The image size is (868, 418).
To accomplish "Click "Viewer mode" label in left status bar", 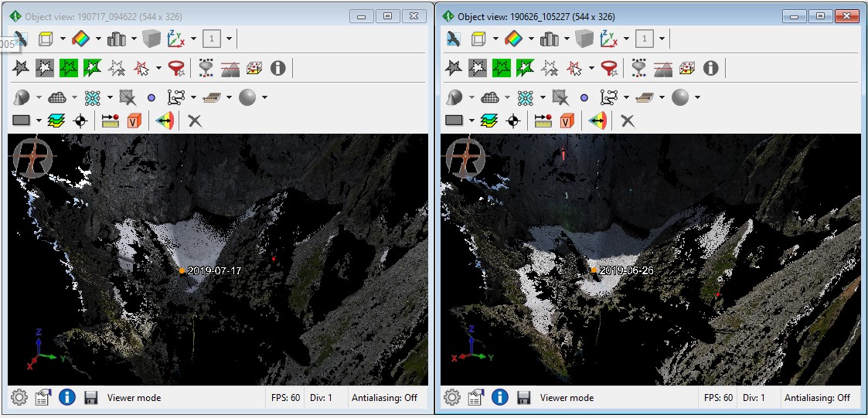I will pos(134,397).
